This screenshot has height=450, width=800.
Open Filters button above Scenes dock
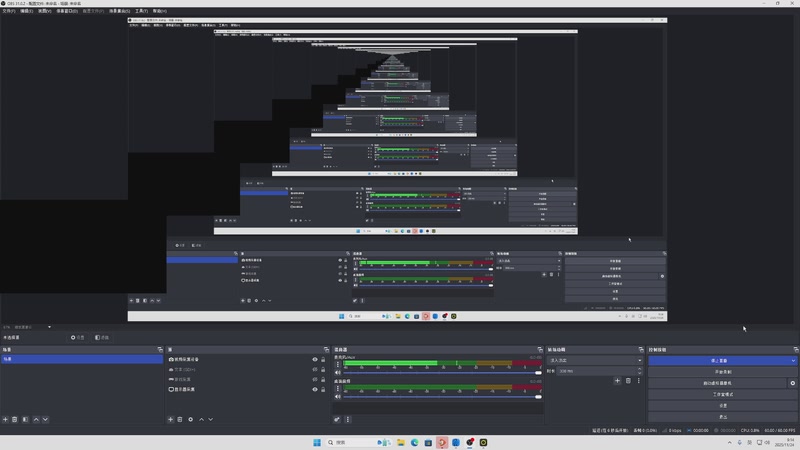coord(102,337)
